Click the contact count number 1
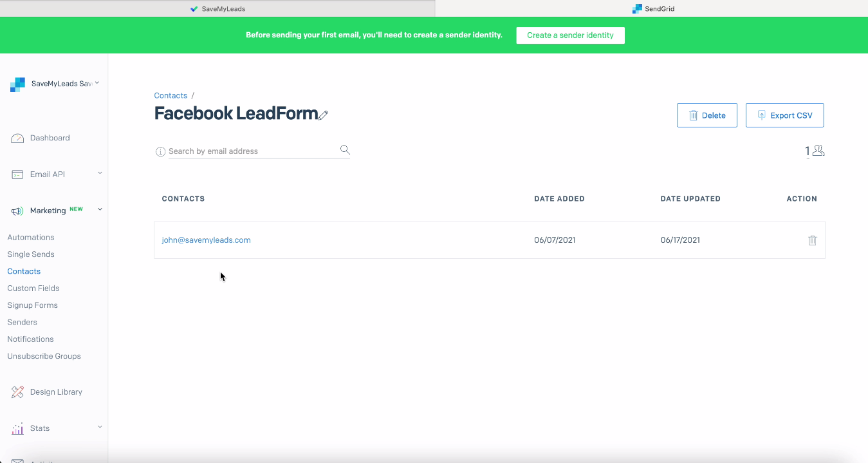 [x=808, y=151]
